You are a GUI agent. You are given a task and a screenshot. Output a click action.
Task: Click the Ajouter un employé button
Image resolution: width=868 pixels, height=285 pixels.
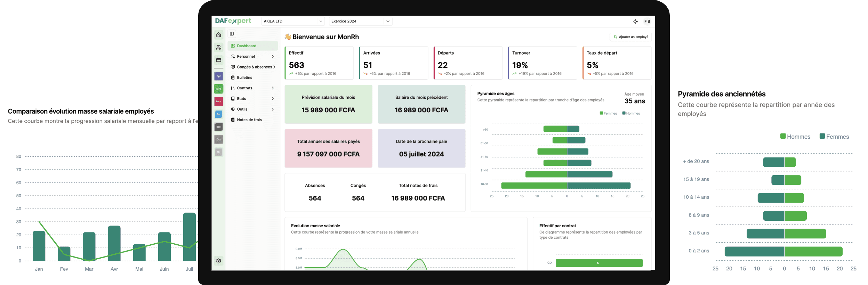(x=630, y=37)
